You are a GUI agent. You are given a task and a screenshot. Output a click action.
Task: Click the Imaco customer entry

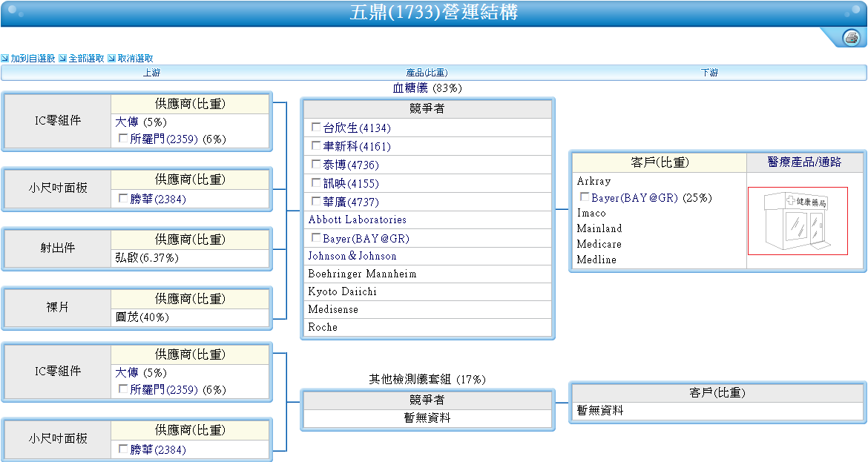pyautogui.click(x=591, y=213)
